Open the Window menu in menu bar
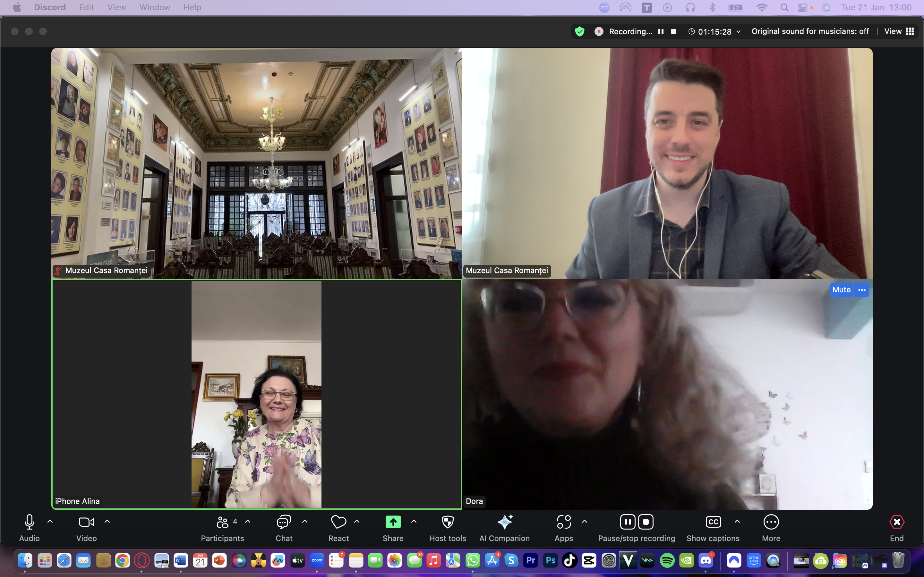This screenshot has width=924, height=577. [155, 7]
